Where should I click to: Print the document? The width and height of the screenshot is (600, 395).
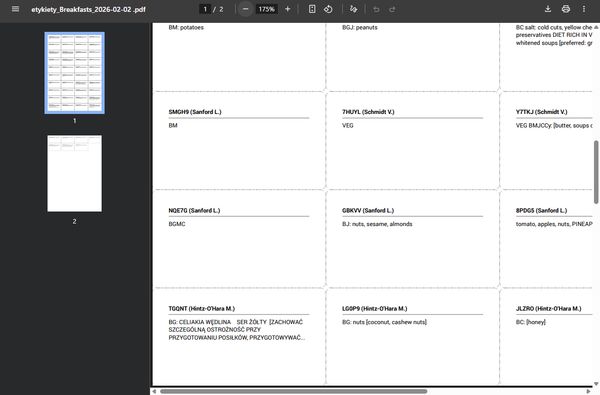point(566,9)
